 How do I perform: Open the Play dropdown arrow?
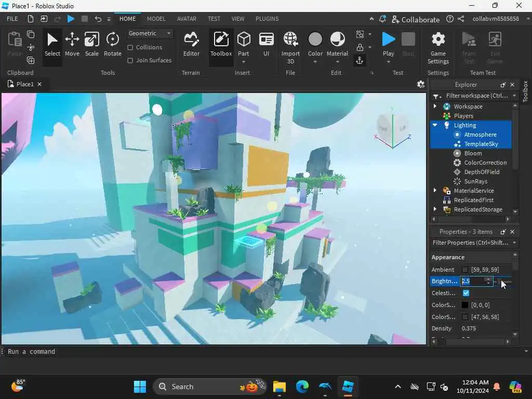click(389, 62)
